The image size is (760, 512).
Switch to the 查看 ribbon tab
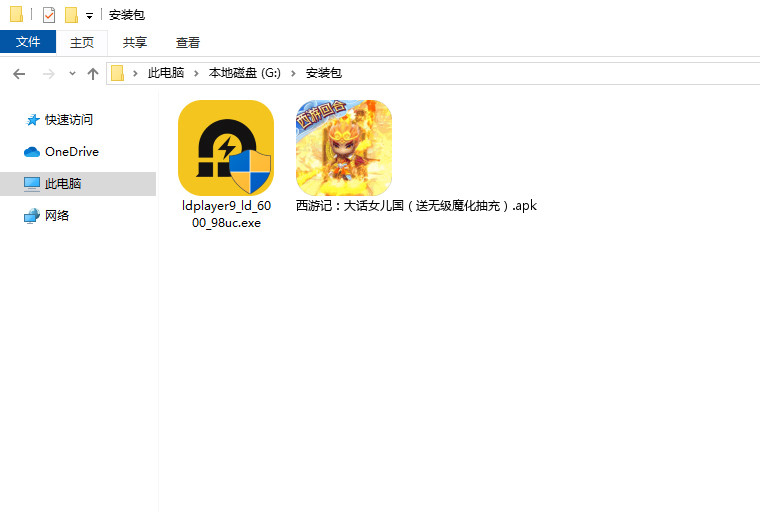click(x=188, y=42)
